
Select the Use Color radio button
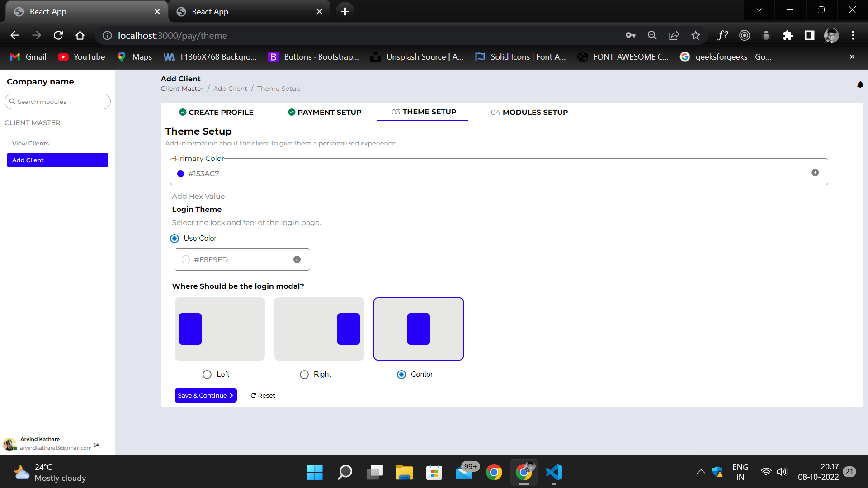[175, 239]
